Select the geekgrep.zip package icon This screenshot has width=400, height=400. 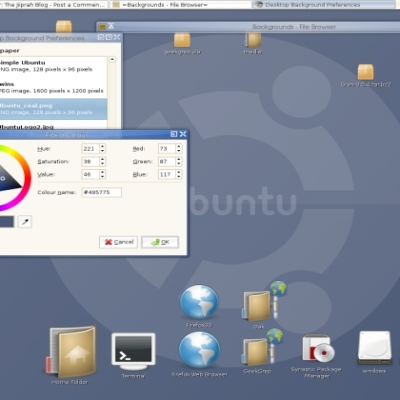(182, 40)
